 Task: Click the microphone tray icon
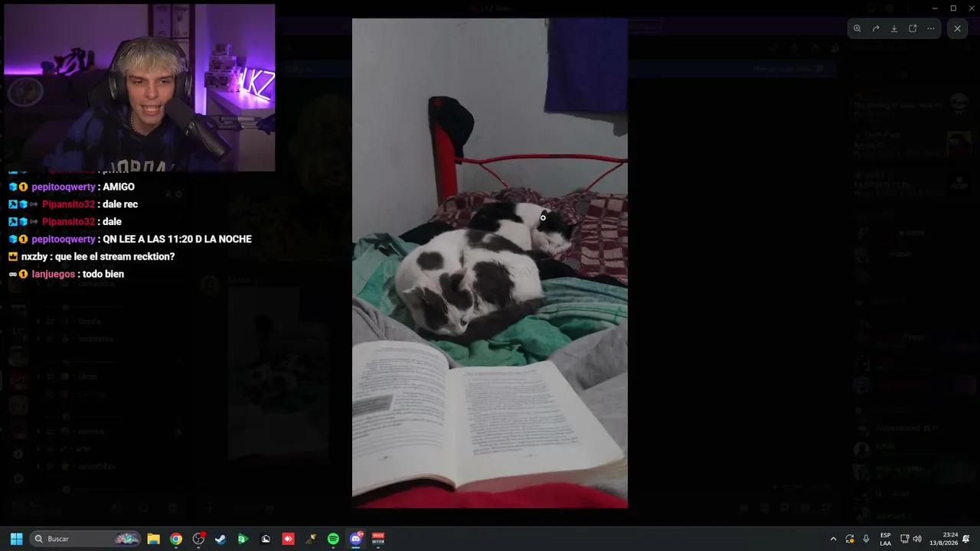866,539
